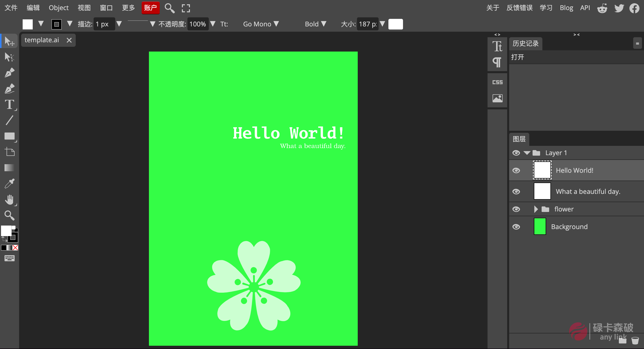Open the Paragraph panel
The image size is (644, 349).
(x=497, y=62)
